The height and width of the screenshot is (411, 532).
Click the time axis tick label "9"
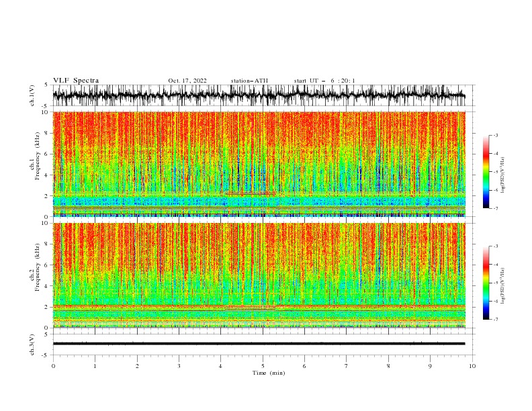pos(430,366)
